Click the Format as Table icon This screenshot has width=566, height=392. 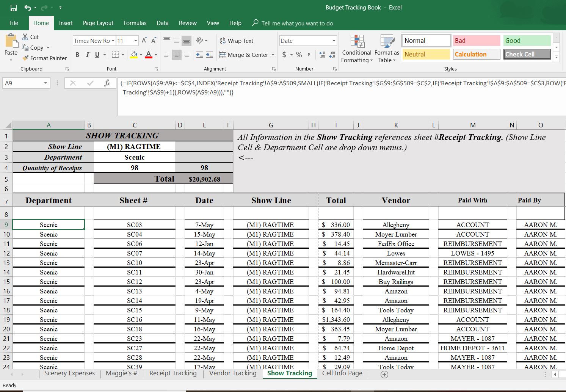coord(386,49)
